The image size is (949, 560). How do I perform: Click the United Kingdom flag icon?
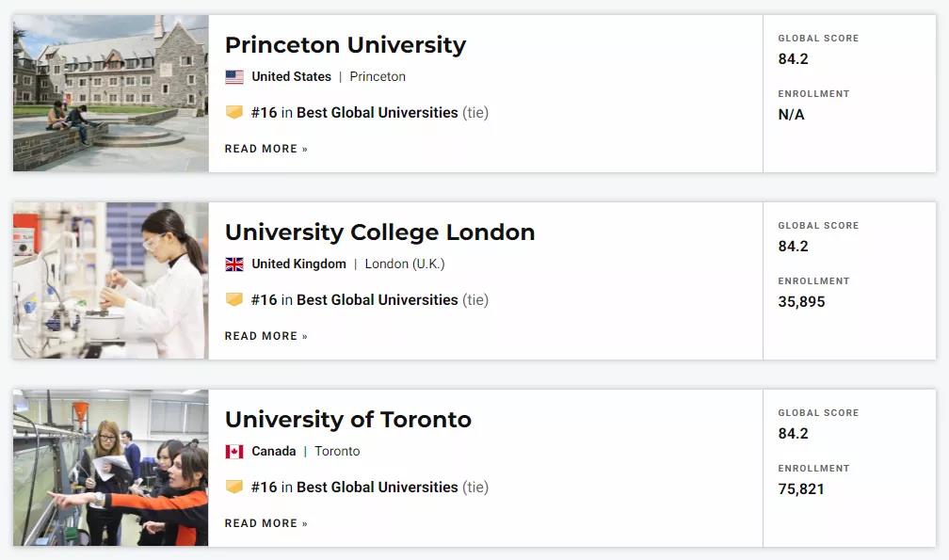coord(235,264)
